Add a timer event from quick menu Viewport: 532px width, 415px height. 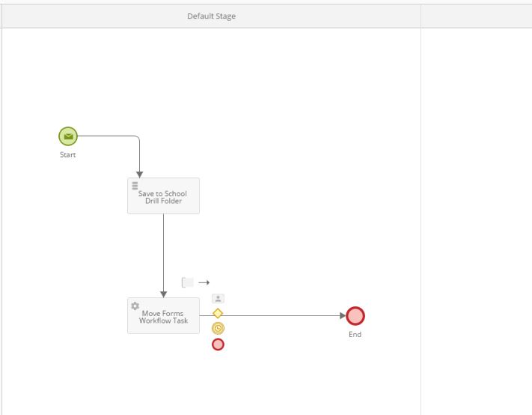click(x=218, y=328)
